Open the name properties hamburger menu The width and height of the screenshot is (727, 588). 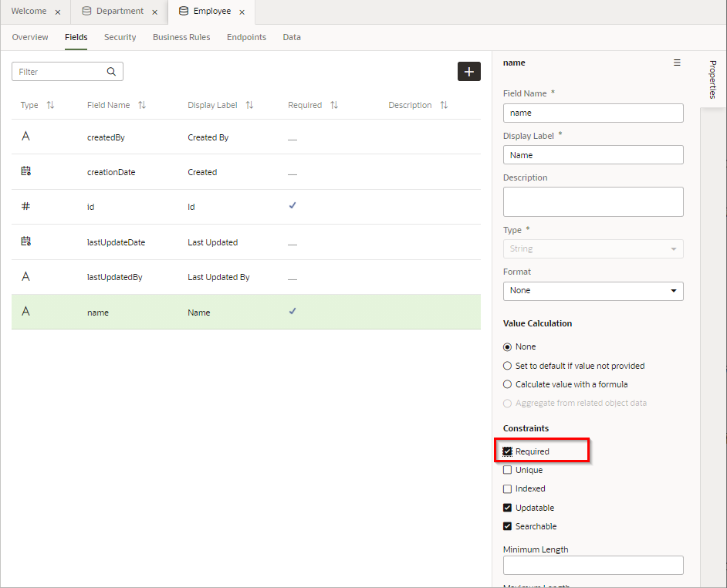click(x=677, y=63)
